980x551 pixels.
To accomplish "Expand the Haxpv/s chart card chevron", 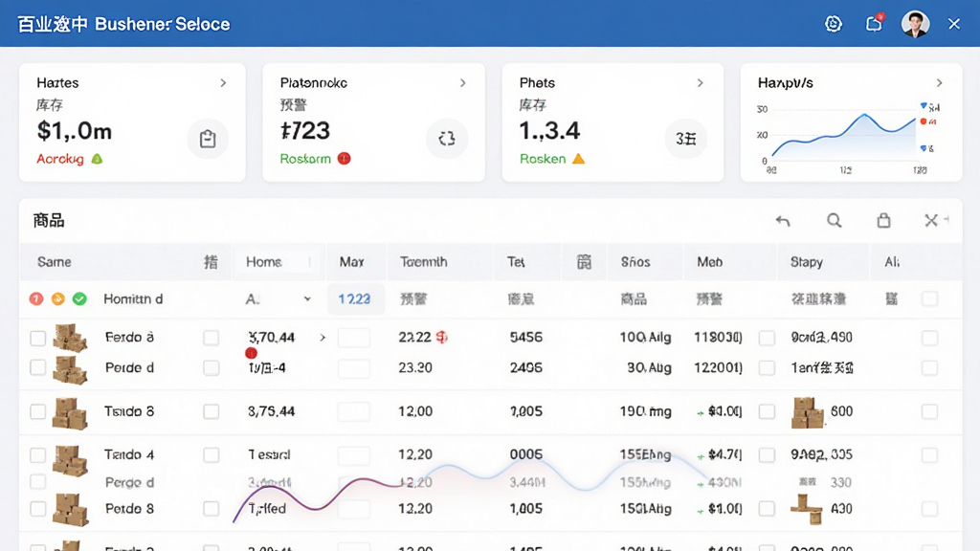I will 940,83.
